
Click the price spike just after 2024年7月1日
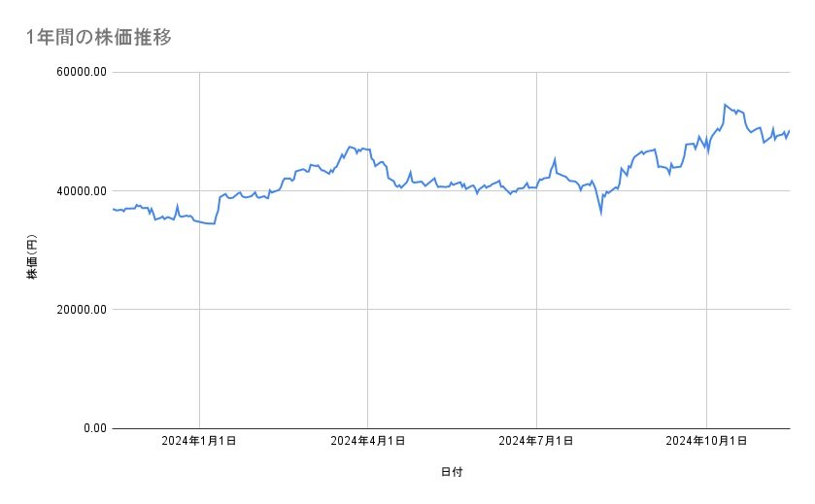click(x=555, y=158)
